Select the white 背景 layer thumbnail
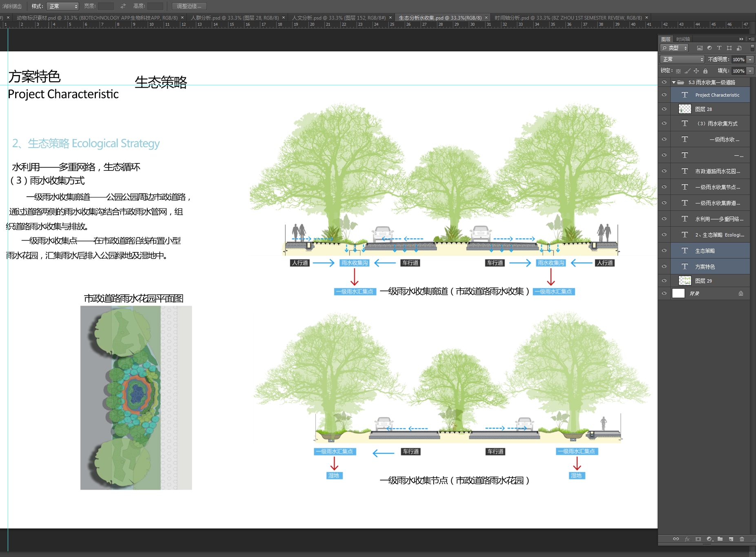This screenshot has width=756, height=557. tap(678, 293)
